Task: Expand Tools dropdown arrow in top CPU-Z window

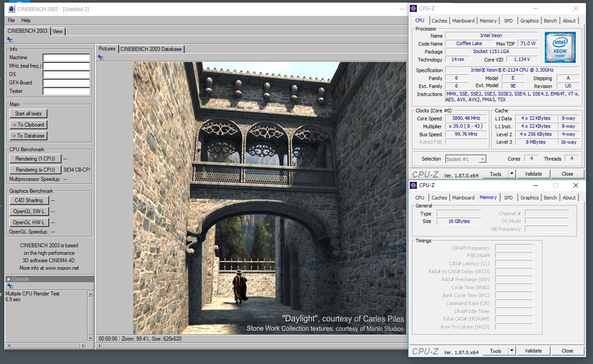Action: pos(512,174)
